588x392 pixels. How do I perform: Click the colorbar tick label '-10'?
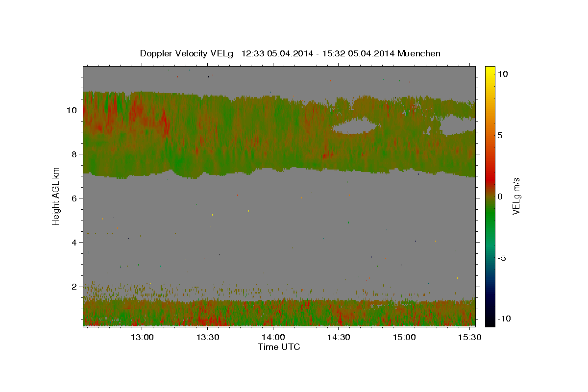tap(503, 319)
